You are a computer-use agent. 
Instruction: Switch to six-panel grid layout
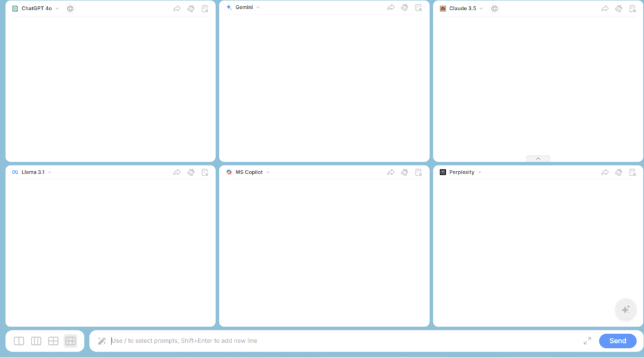70,341
